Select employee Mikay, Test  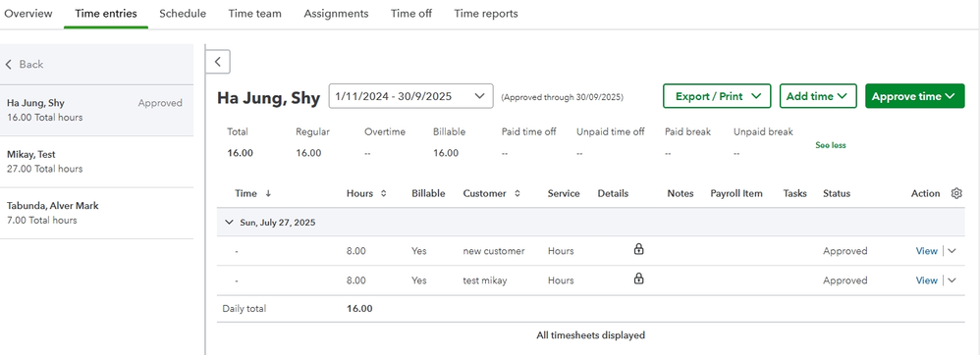(97, 162)
